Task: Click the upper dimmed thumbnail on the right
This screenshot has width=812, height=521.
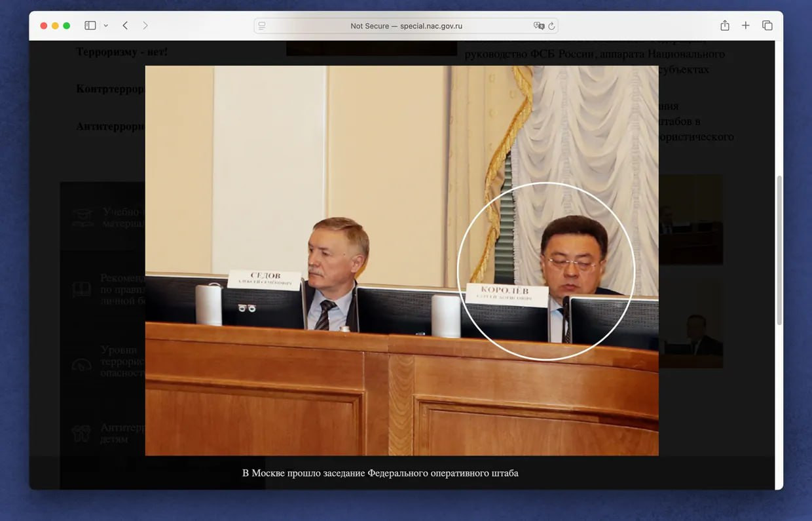Action: click(691, 220)
